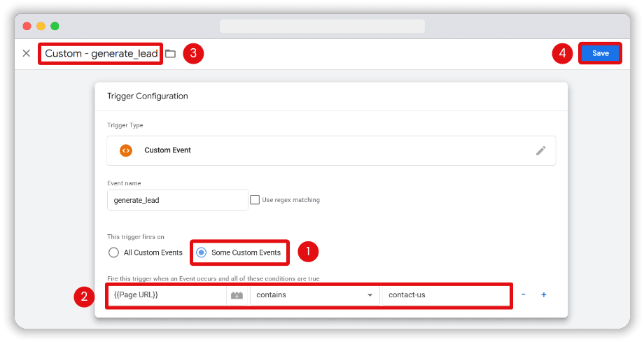Open the variable picker brick icon
This screenshot has height=342, width=644.
coord(237,295)
